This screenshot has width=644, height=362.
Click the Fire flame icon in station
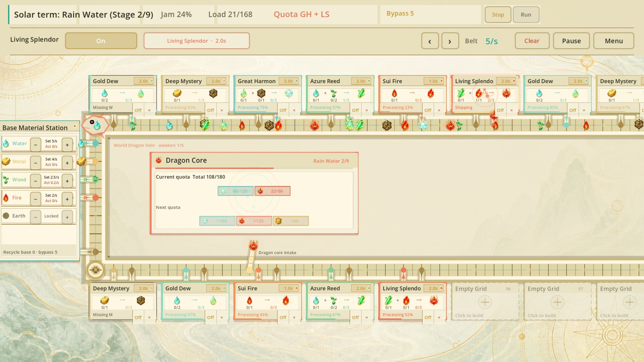coord(6,198)
